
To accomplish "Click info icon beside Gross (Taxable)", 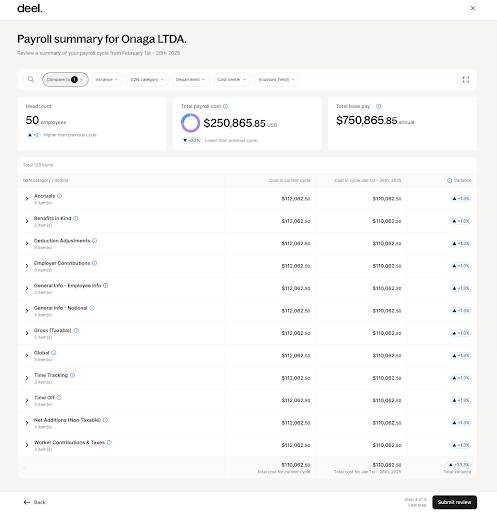I will point(76,330).
